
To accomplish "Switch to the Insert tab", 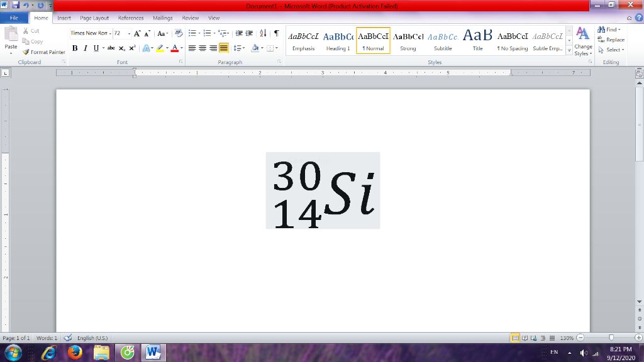I will 64,18.
